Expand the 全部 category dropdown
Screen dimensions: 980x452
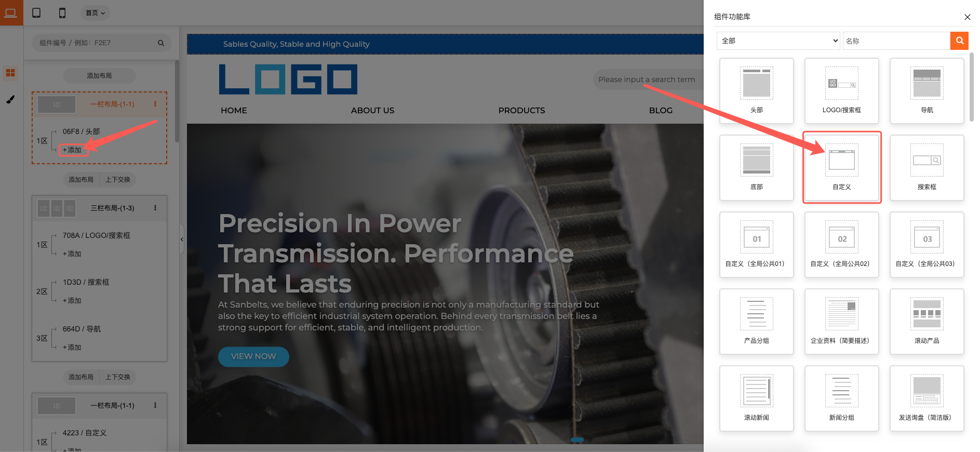click(778, 41)
